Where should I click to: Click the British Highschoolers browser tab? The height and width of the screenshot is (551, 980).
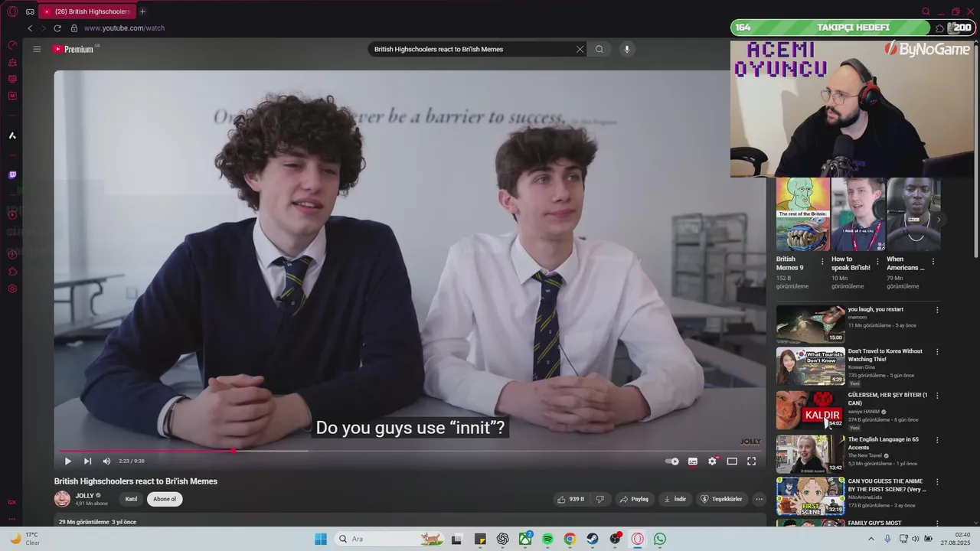(x=87, y=11)
